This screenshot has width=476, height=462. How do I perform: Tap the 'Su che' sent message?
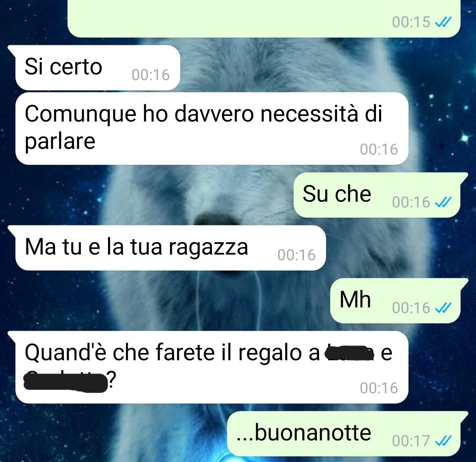377,195
